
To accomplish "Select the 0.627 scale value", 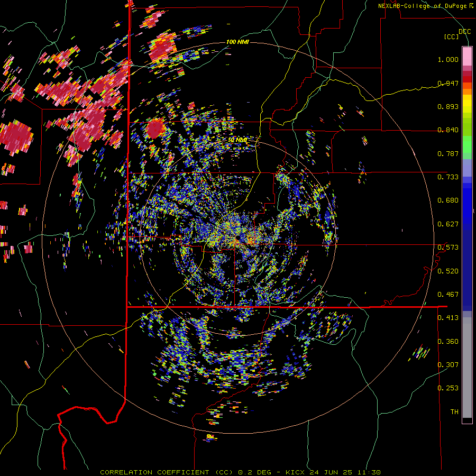I will tap(448, 224).
